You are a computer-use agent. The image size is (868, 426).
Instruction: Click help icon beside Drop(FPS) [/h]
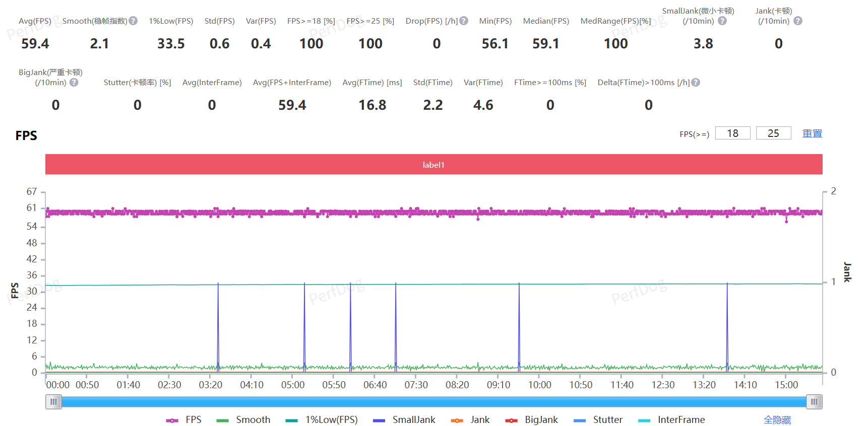pos(464,21)
